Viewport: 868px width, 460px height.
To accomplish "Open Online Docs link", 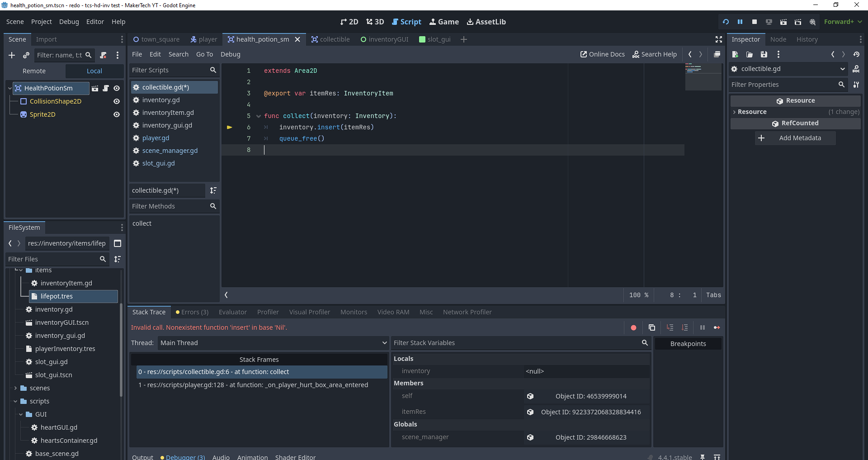I will tap(603, 54).
